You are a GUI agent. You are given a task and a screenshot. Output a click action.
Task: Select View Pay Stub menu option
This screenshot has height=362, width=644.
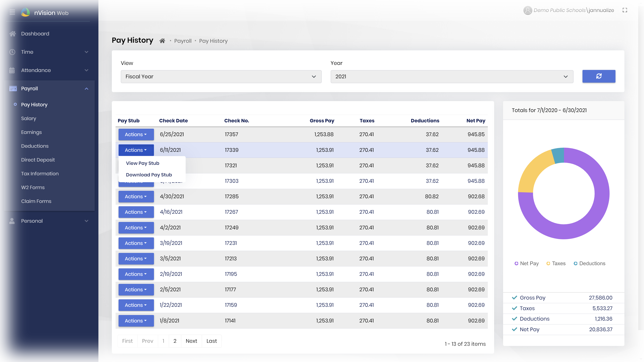(x=142, y=163)
